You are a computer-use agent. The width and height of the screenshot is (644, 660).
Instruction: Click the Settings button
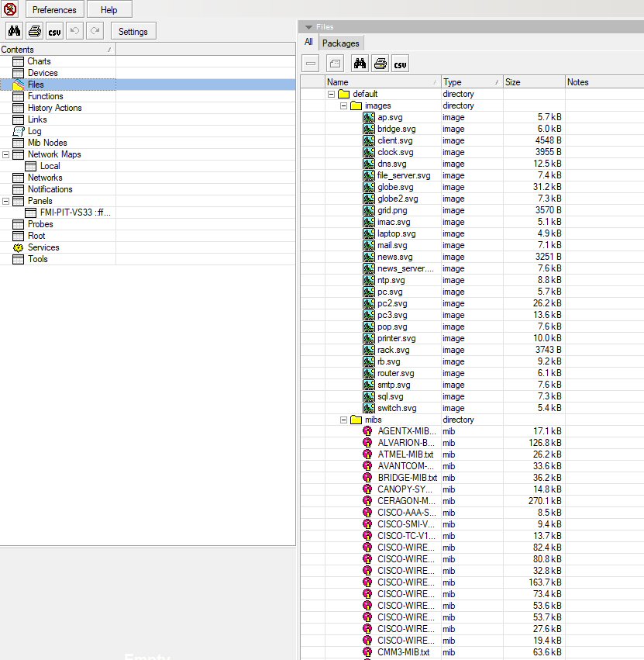tap(133, 32)
